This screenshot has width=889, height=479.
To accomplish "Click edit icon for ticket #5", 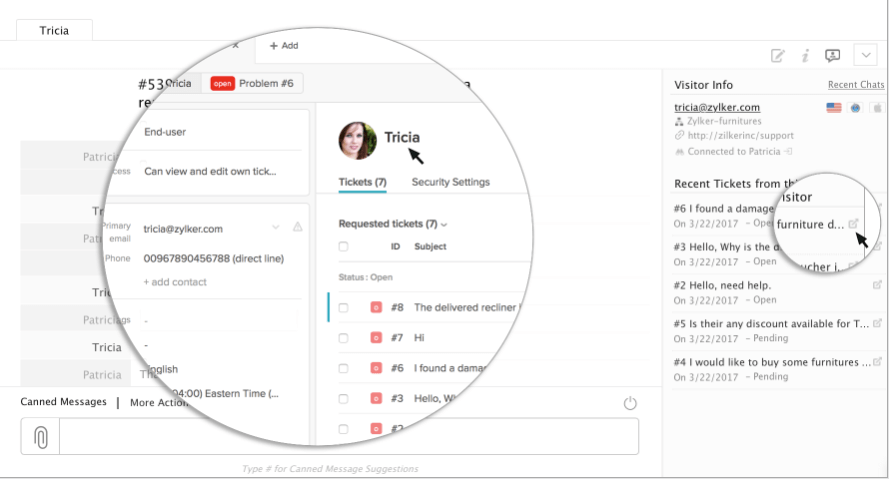I will [x=877, y=324].
